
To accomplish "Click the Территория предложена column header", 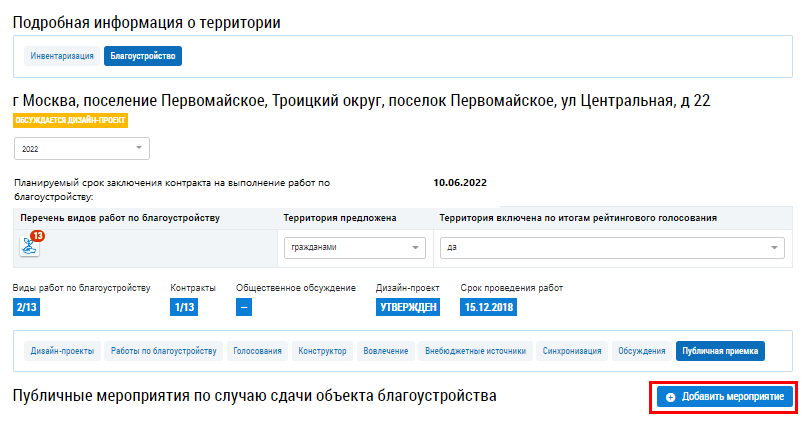I will (x=340, y=218).
